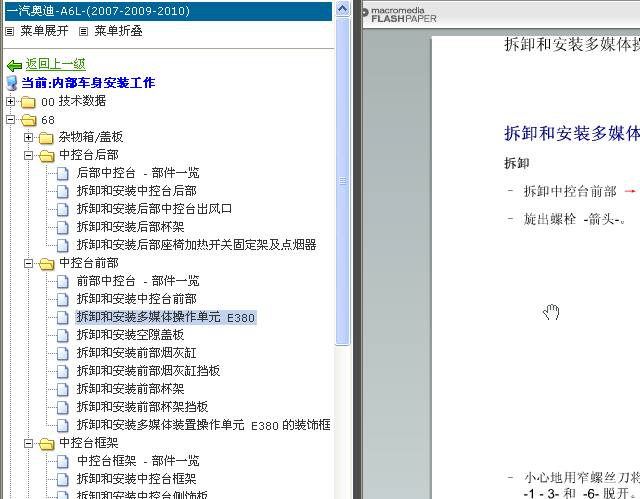Open 中控台框架 - 部件一览 document
This screenshot has width=640, height=499.
[x=138, y=461]
